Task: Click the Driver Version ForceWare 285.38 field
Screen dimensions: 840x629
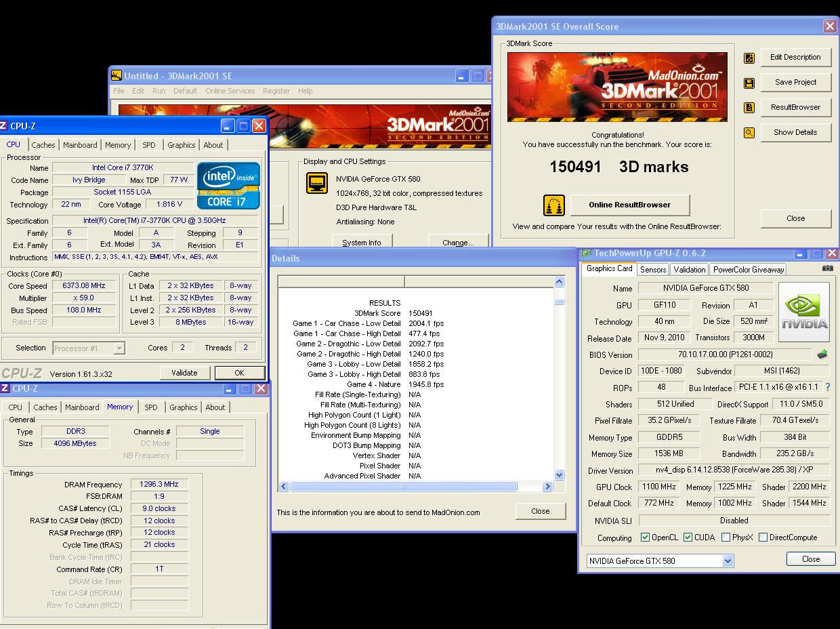Action: click(734, 470)
